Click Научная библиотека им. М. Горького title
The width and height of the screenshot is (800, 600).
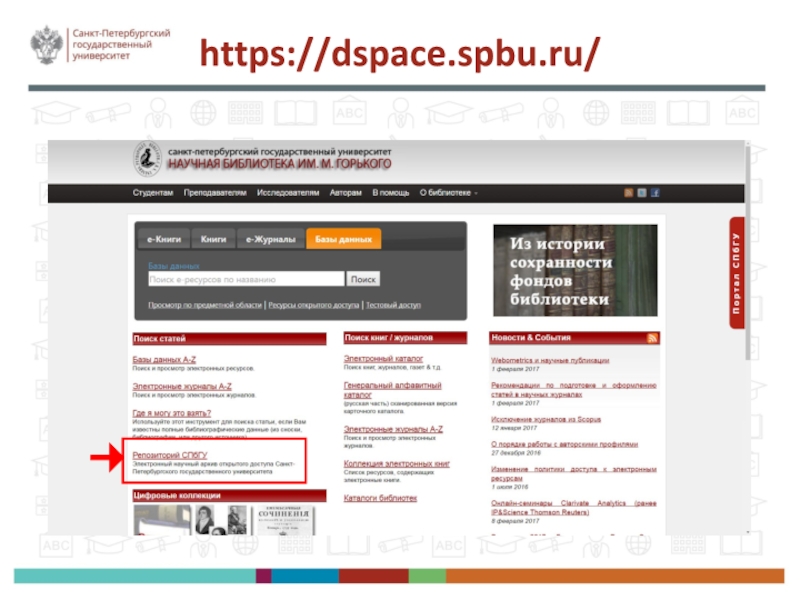pyautogui.click(x=280, y=164)
